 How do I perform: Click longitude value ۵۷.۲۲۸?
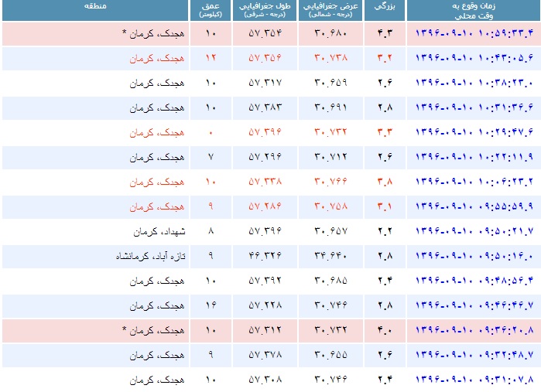(x=265, y=305)
